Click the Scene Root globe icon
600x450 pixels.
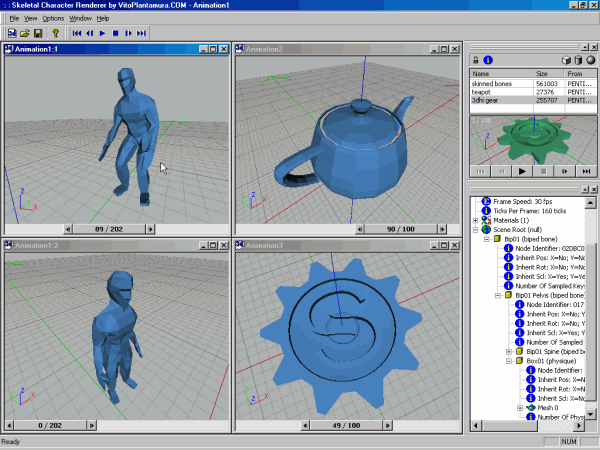(x=486, y=230)
